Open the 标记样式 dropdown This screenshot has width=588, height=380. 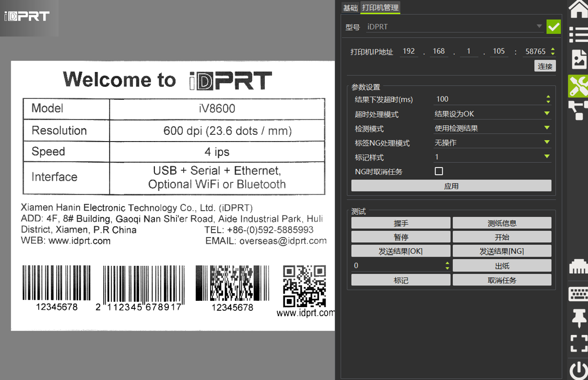(492, 157)
